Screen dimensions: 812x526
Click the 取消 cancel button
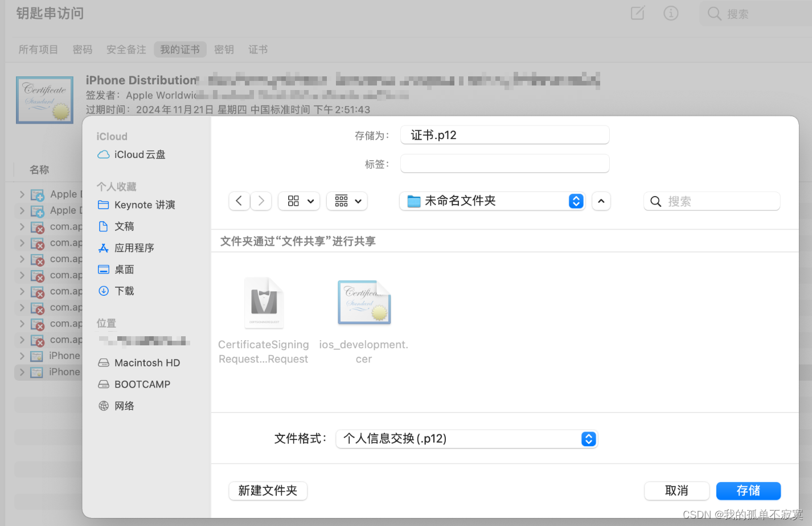pos(676,491)
